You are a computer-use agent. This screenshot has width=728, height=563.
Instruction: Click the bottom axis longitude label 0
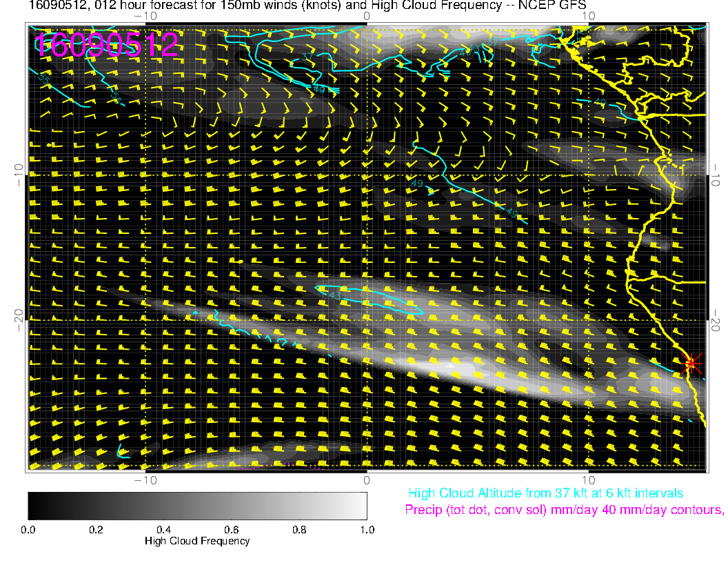(367, 480)
